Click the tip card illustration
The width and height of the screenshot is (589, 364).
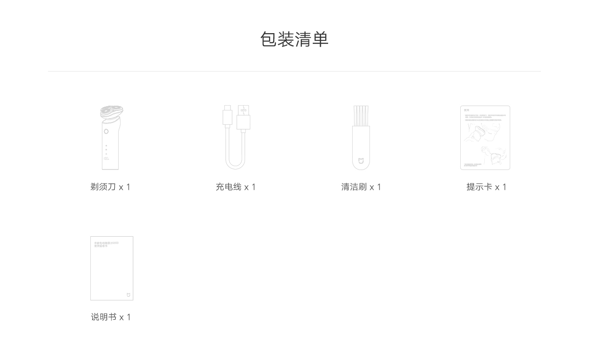[485, 138]
